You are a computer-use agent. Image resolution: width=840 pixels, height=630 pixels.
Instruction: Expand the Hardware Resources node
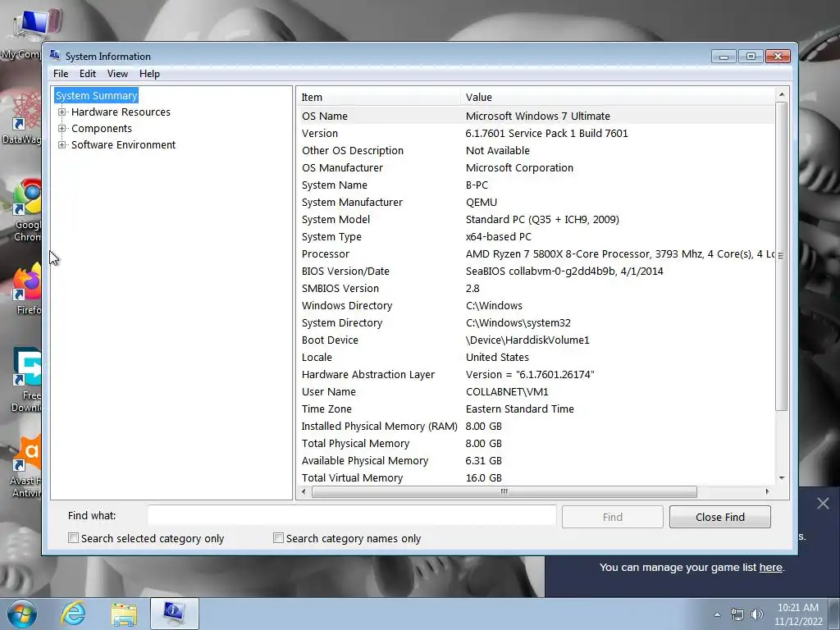[62, 112]
